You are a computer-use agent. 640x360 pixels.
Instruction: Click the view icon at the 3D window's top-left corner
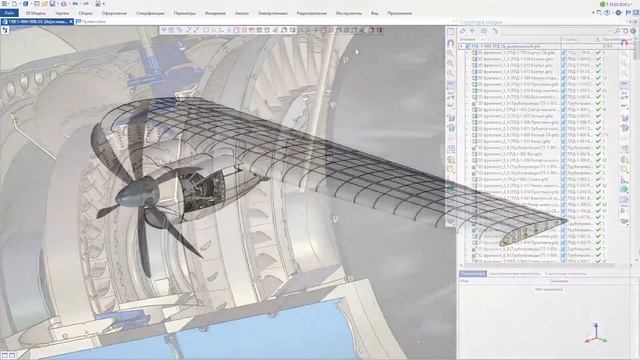click(5, 30)
